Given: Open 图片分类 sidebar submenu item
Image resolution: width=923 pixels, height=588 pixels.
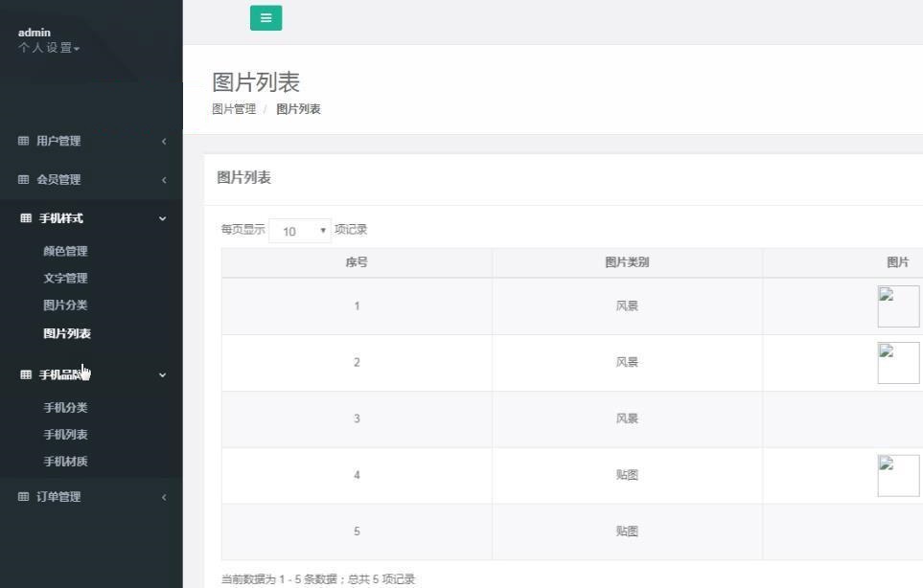Looking at the screenshot, I should (65, 305).
